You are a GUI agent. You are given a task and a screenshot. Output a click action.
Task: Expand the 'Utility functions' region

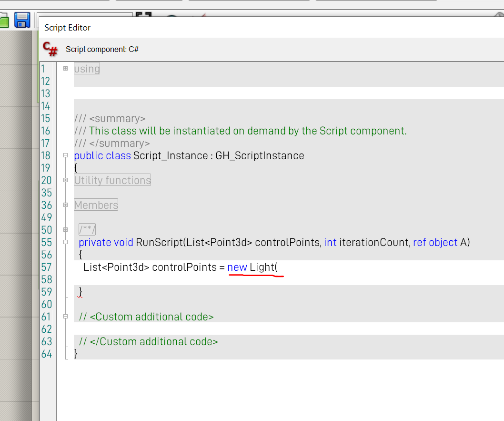tap(66, 180)
